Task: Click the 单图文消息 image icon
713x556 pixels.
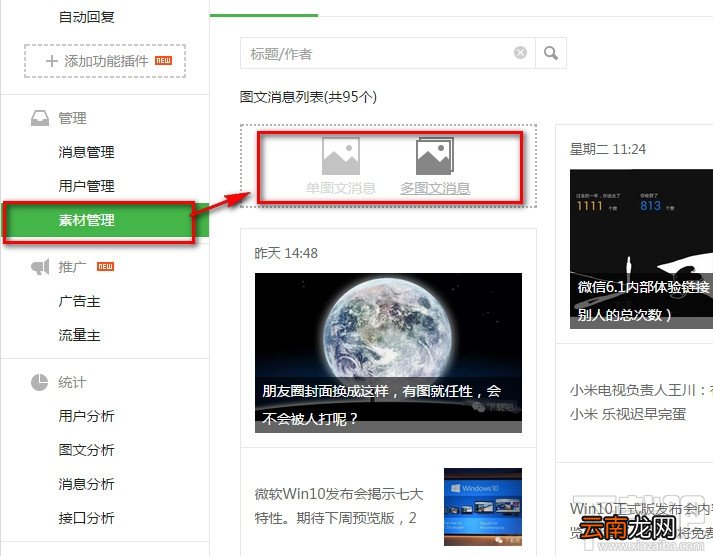Action: (x=341, y=156)
